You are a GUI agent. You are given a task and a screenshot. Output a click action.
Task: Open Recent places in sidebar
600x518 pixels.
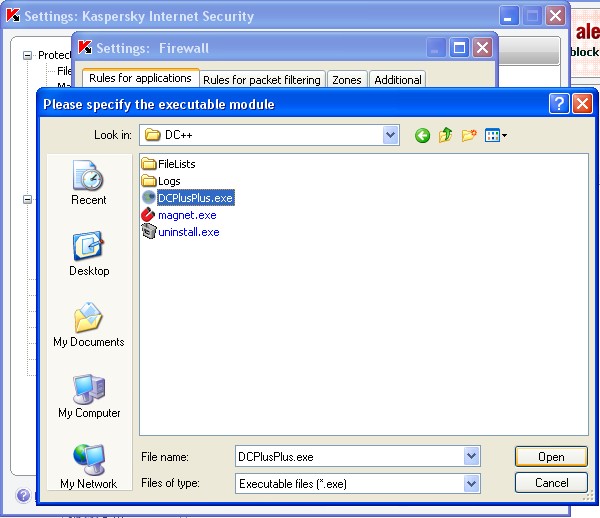coord(89,183)
